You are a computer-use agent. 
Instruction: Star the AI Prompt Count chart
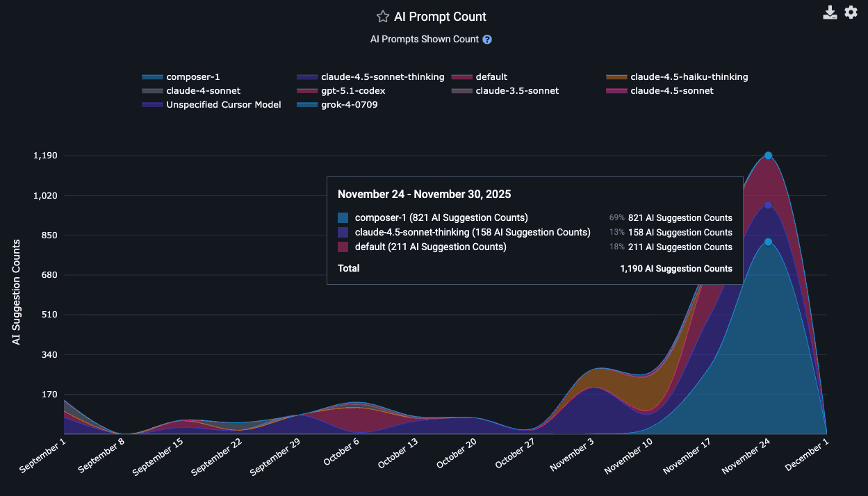click(x=382, y=17)
